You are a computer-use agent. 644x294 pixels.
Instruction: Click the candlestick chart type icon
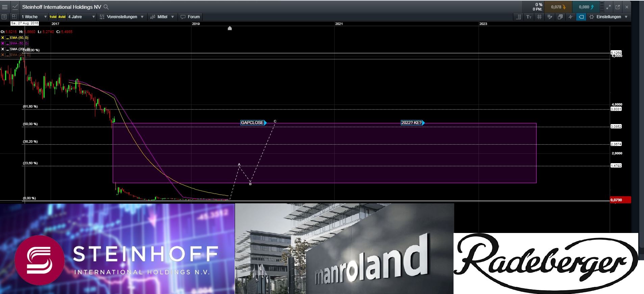pyautogui.click(x=153, y=17)
